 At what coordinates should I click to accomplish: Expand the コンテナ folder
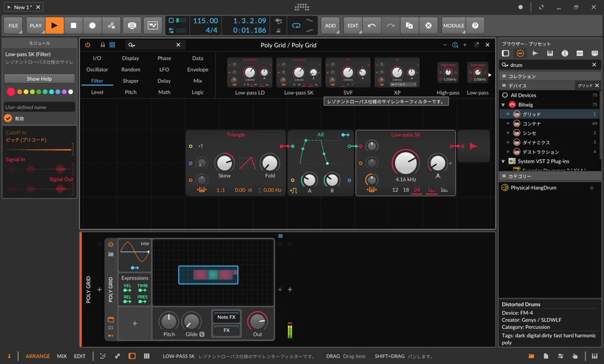[x=508, y=124]
